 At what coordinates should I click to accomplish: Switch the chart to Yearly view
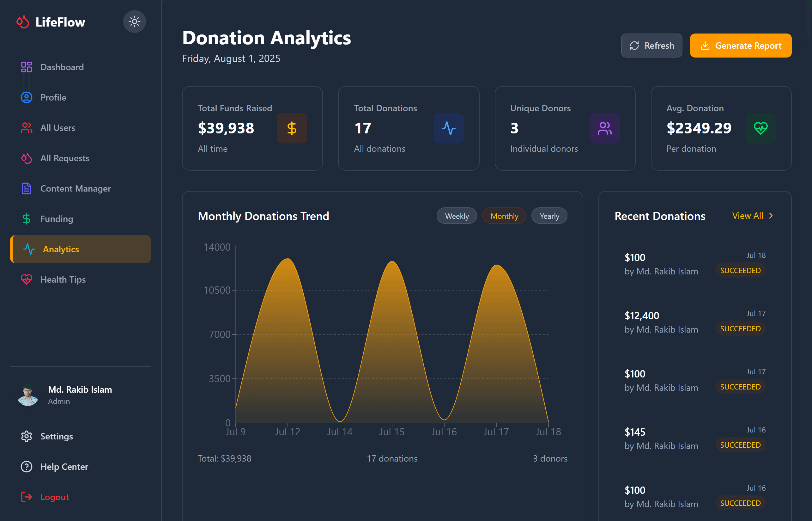[549, 216]
